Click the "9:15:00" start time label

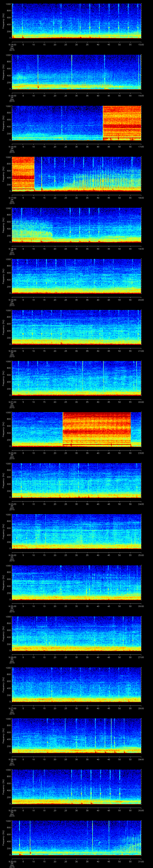pyautogui.click(x=12, y=96)
